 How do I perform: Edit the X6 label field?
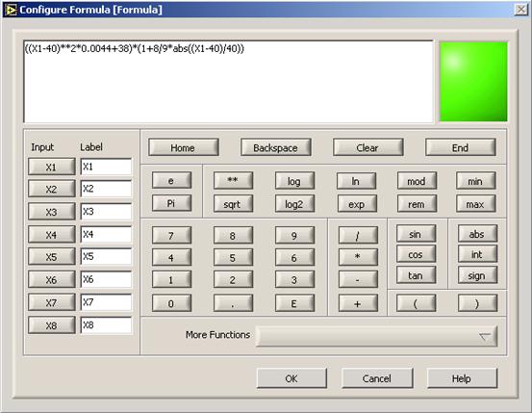tap(106, 279)
